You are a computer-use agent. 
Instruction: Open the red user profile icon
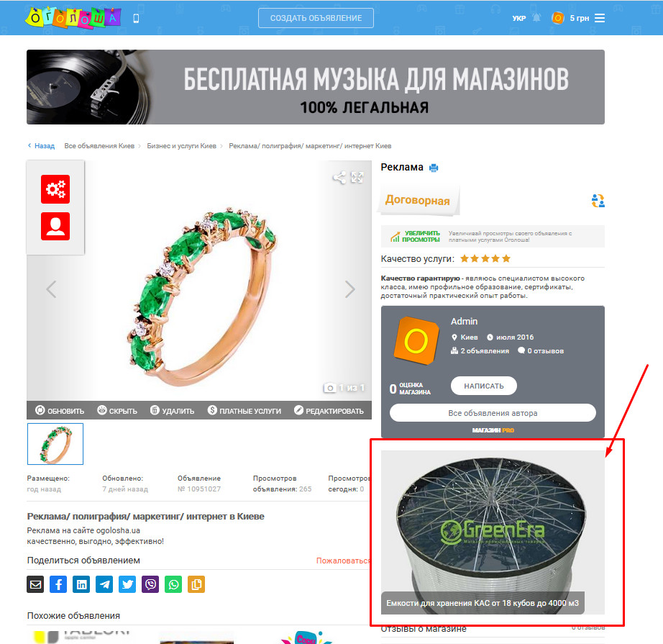coord(55,226)
